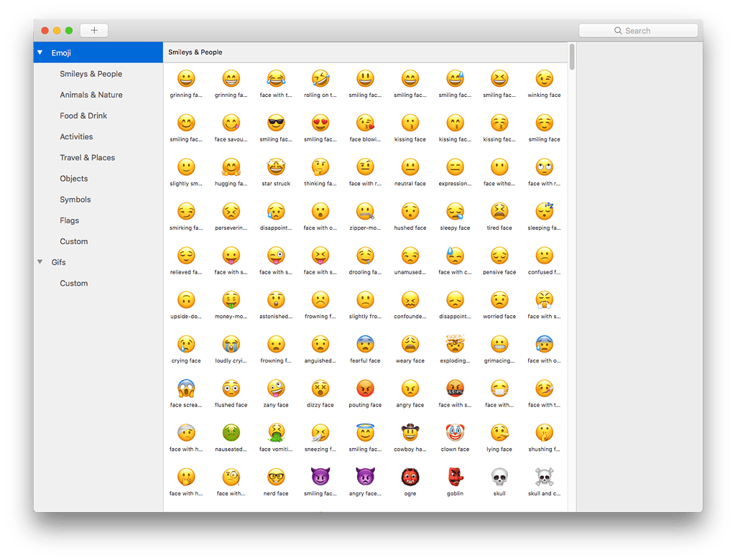Pick the skull and crossbones emoji
735x560 pixels.
[x=544, y=477]
